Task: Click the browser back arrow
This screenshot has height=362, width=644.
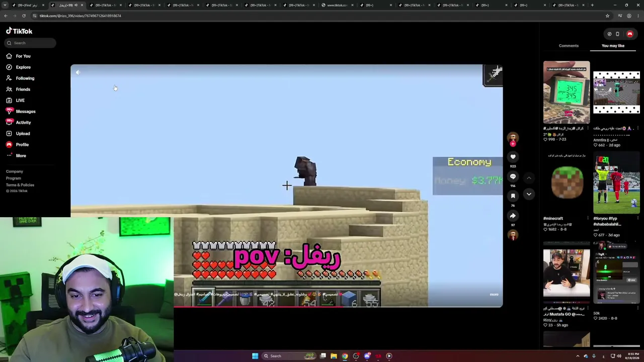Action: pos(6,16)
